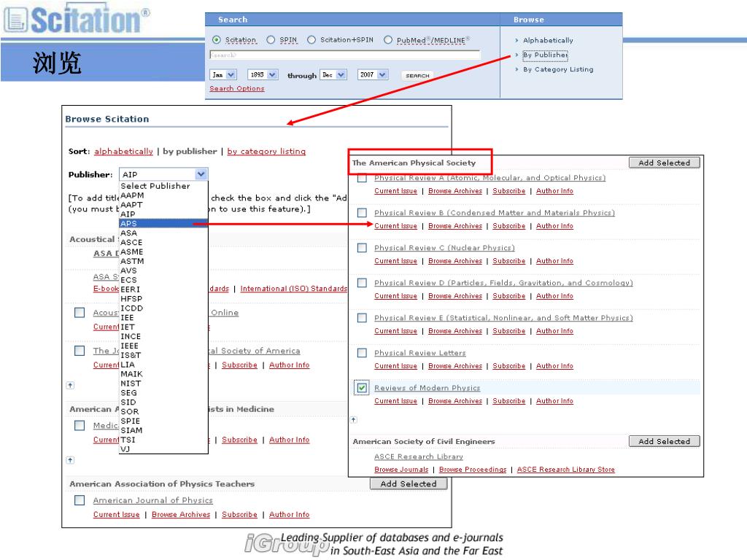This screenshot has height=560, width=747.
Task: Click back-to-top arrow below Medical Physics section
Action: (x=71, y=460)
